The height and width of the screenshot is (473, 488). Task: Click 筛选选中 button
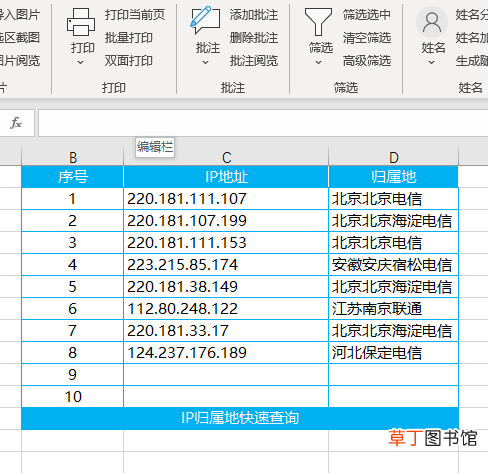tap(367, 15)
